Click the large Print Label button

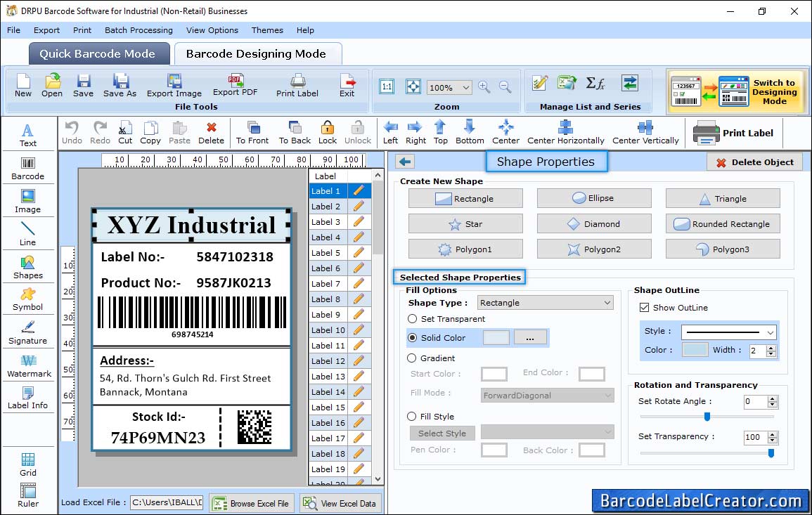tap(734, 133)
